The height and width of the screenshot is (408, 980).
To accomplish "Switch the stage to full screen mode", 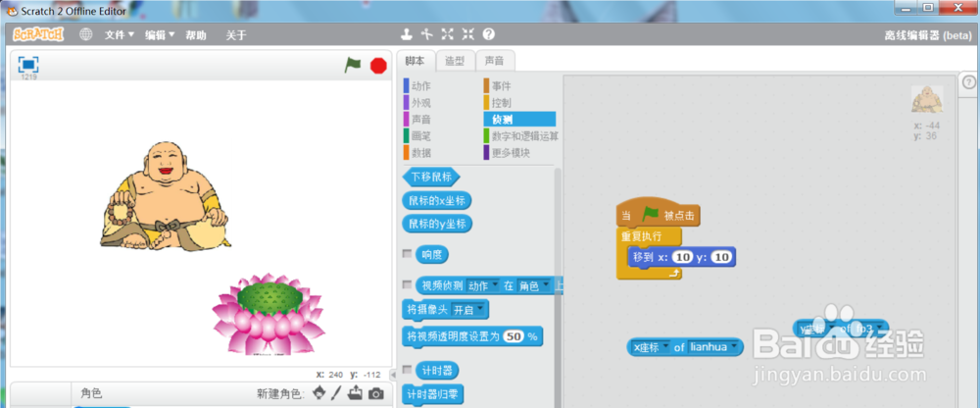I will click(28, 65).
